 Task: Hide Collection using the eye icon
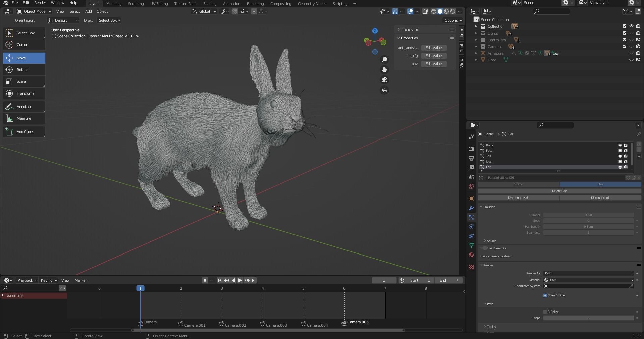631,26
